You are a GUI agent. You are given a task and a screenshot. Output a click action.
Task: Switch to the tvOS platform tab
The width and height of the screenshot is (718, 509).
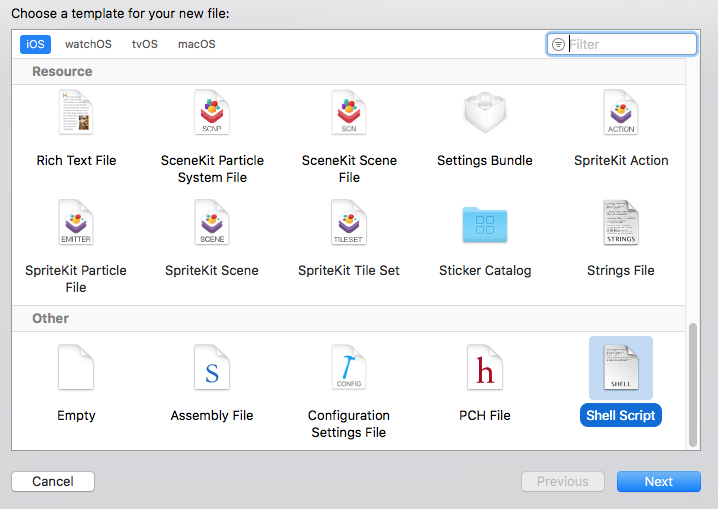[x=144, y=44]
